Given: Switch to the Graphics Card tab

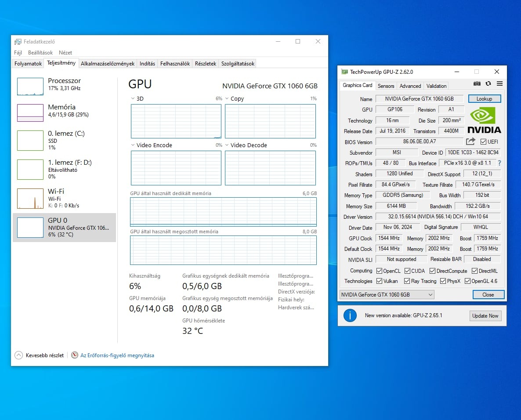Looking at the screenshot, I should 358,85.
